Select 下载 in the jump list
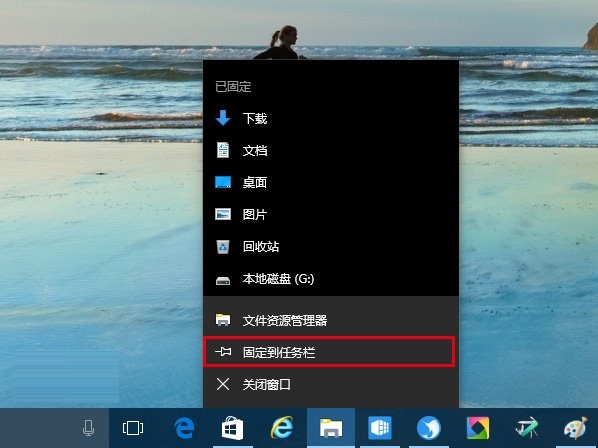The image size is (598, 448). tap(331, 118)
